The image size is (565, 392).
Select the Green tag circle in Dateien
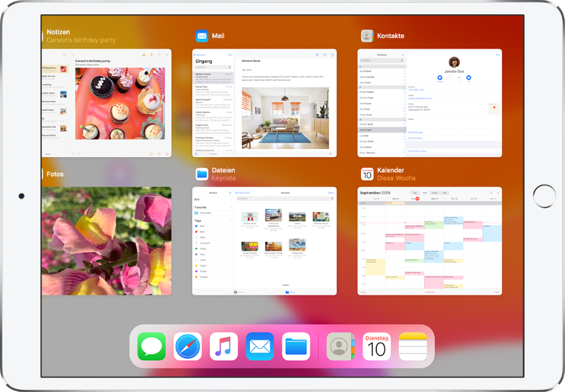pos(196,248)
